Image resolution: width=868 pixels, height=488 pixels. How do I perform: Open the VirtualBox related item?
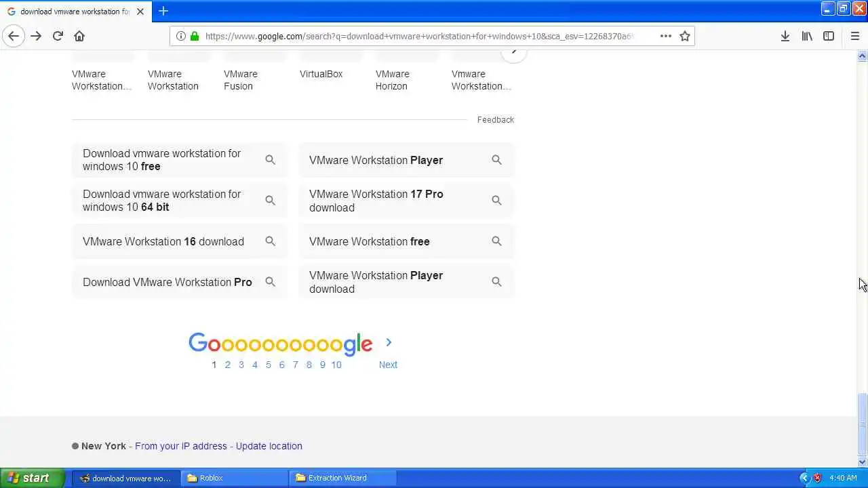pyautogui.click(x=321, y=74)
